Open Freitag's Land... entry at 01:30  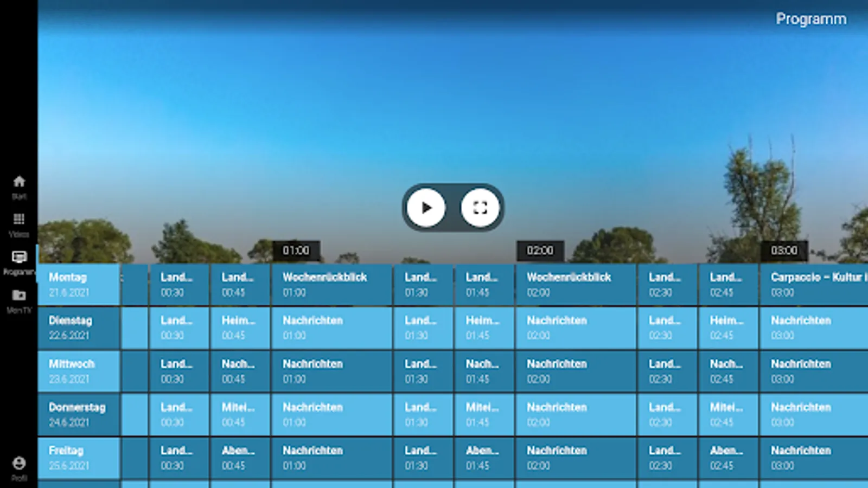(424, 458)
